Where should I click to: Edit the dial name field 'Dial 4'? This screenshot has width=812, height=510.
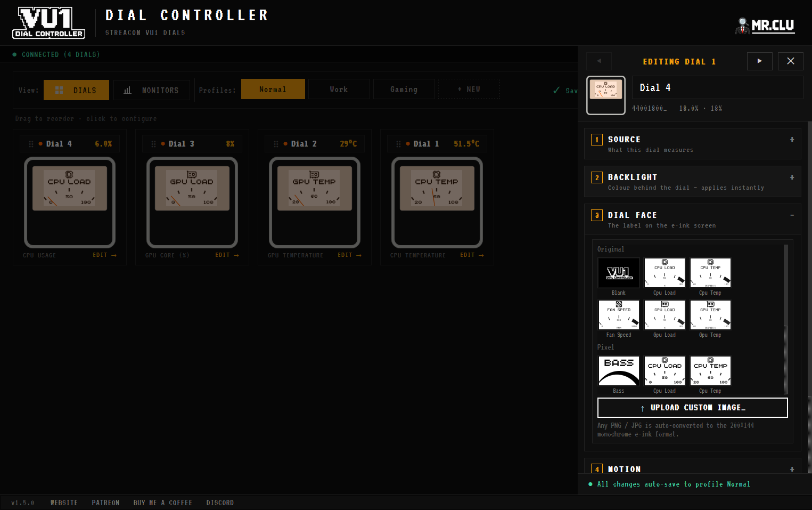click(718, 87)
